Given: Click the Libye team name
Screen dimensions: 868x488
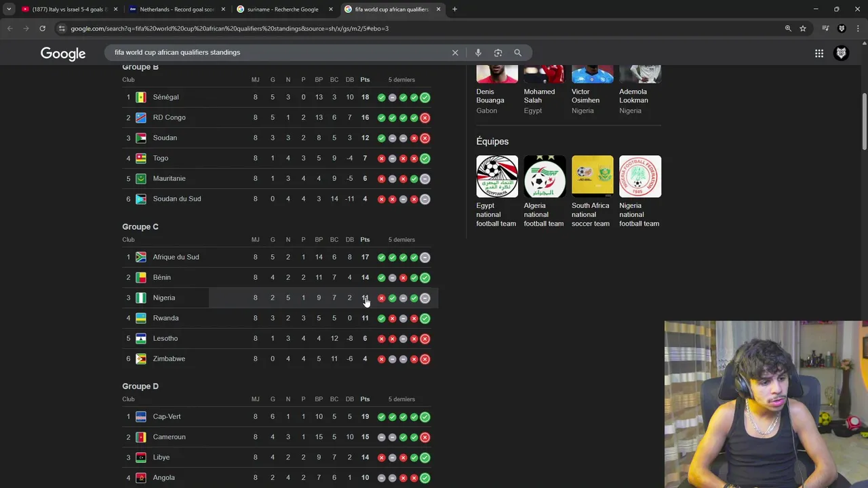Looking at the screenshot, I should click(161, 457).
